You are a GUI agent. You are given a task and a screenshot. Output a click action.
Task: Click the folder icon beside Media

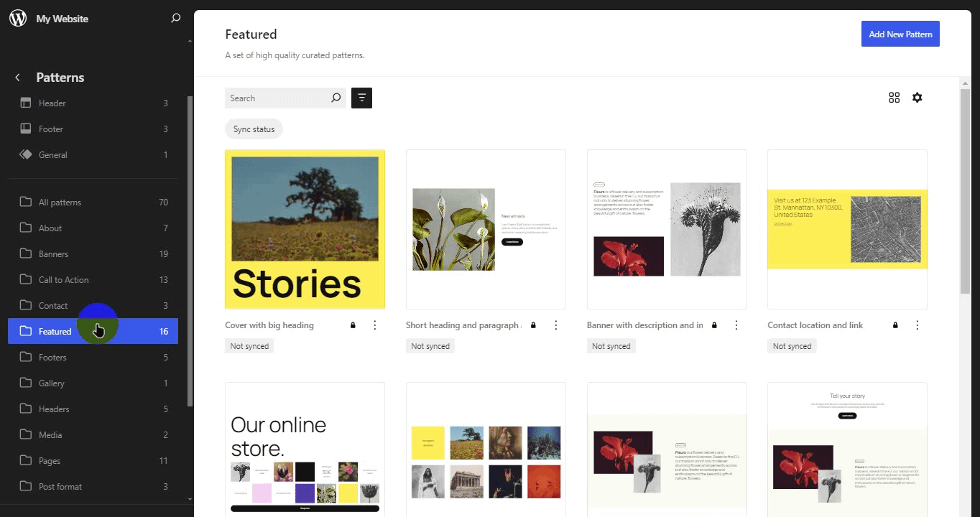point(26,434)
